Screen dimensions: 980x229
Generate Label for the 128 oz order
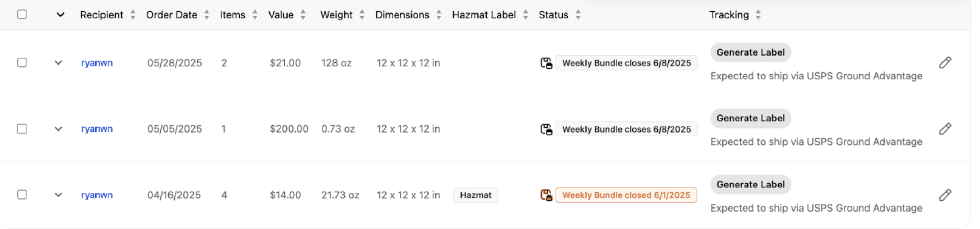pyautogui.click(x=750, y=52)
